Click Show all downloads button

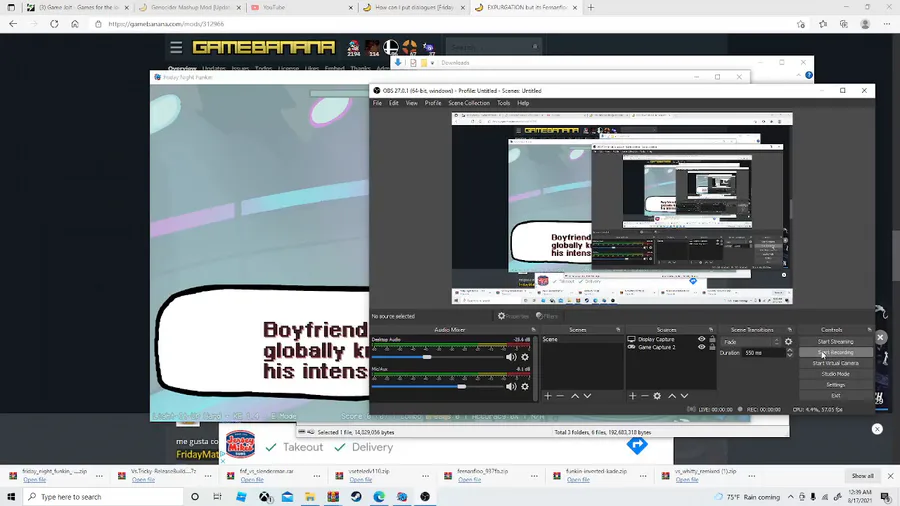862,476
